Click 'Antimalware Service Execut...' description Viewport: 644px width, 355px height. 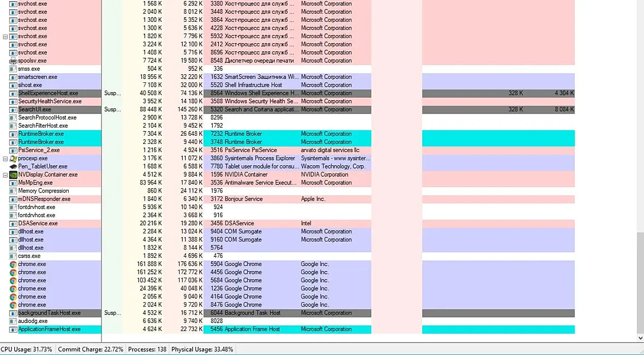click(x=261, y=183)
